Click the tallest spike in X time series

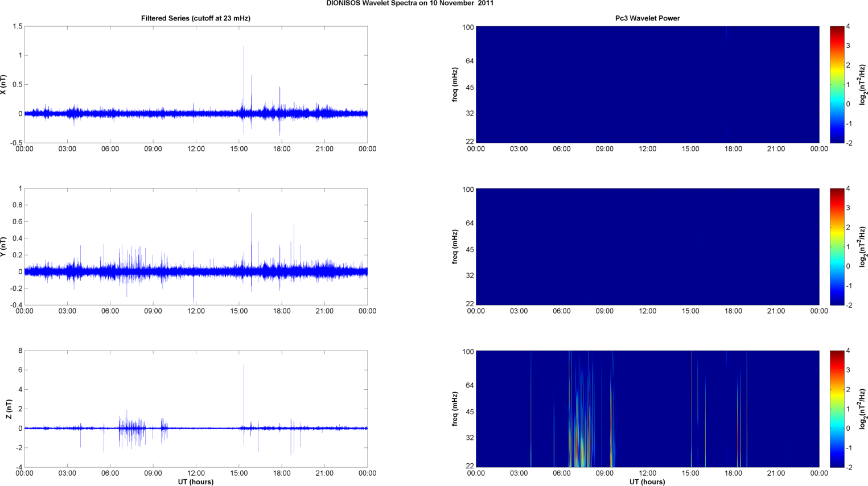point(244,80)
